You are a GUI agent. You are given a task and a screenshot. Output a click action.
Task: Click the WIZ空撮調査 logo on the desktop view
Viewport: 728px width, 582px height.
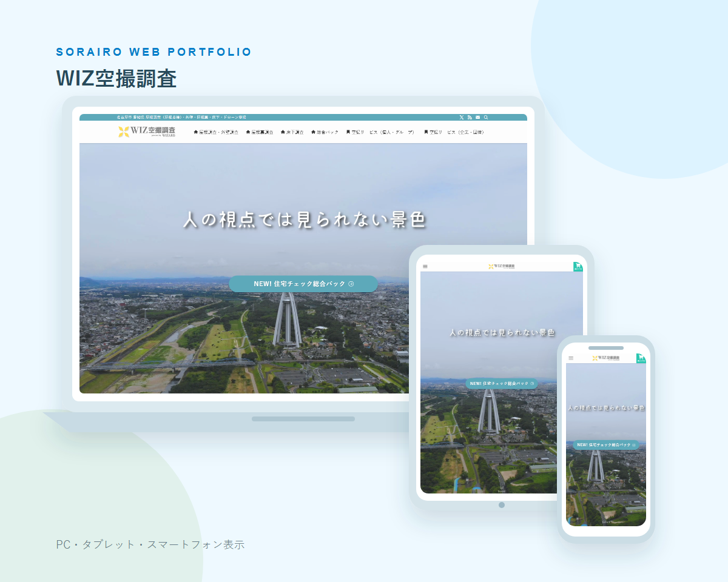point(147,132)
